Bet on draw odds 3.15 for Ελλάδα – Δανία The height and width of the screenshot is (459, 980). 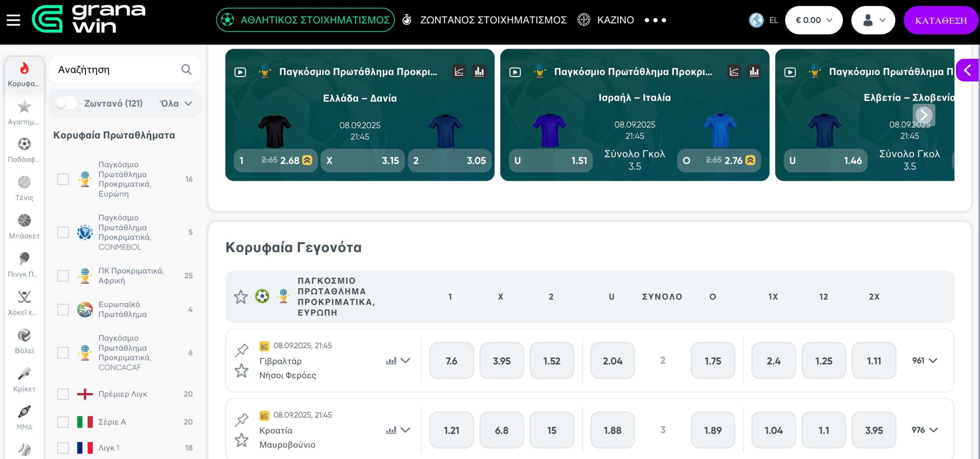click(362, 160)
